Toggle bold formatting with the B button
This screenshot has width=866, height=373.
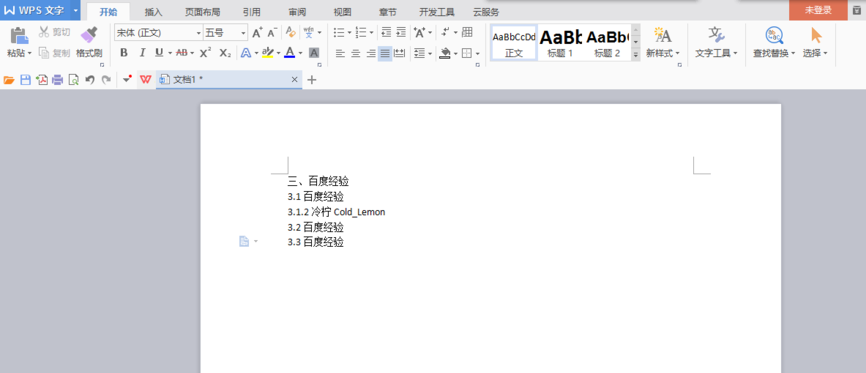coord(124,53)
